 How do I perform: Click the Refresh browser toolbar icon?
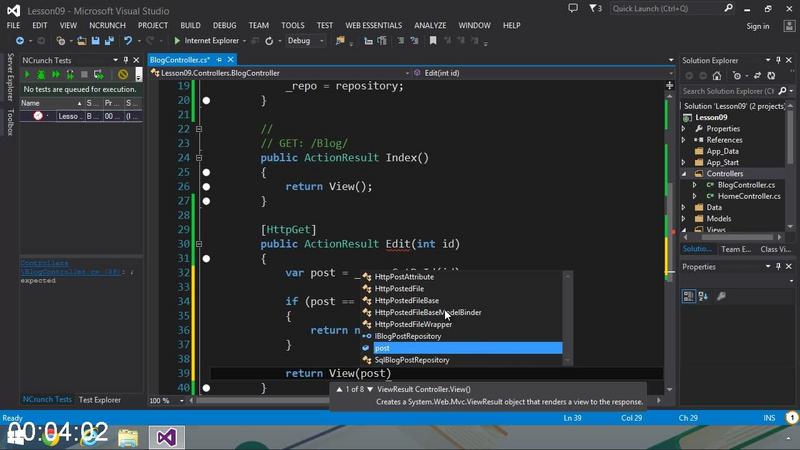click(x=269, y=41)
